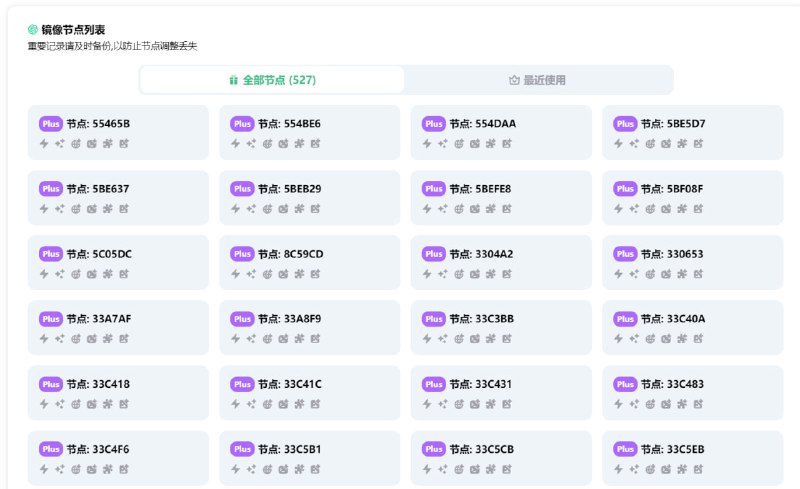Select node 5C05DC card

118,262
